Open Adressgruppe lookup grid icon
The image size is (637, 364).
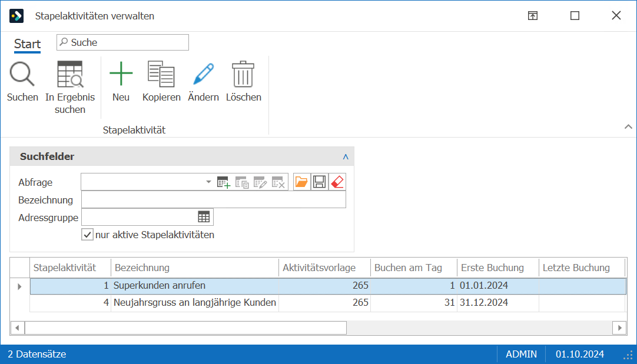coord(204,217)
